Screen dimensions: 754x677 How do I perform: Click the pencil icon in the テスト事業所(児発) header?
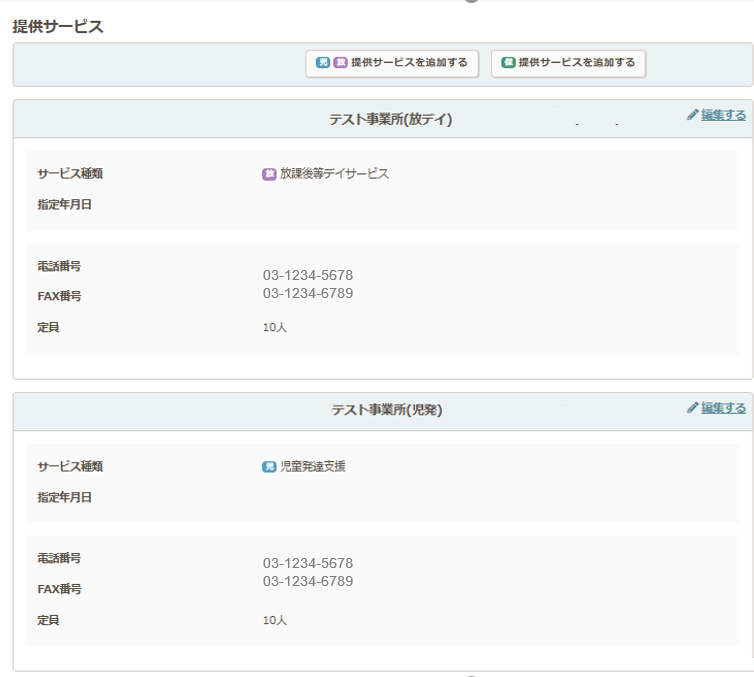point(692,407)
